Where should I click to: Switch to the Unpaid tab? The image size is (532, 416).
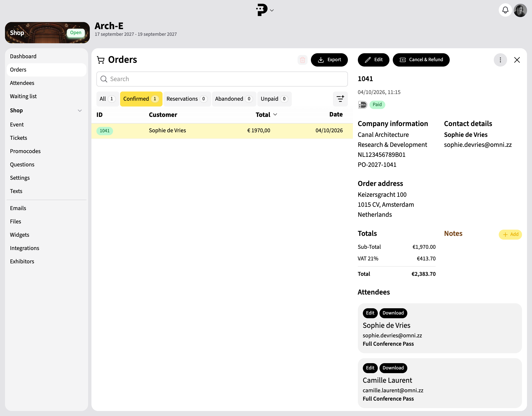click(274, 99)
